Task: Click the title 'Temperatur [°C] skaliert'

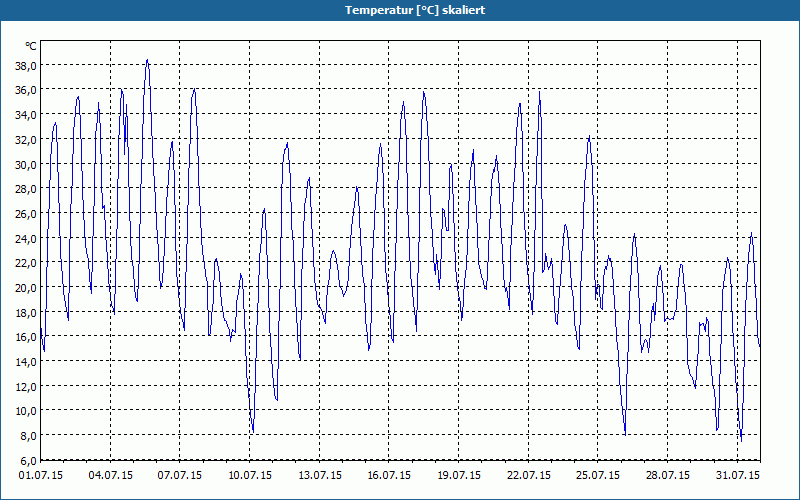Action: pos(415,10)
